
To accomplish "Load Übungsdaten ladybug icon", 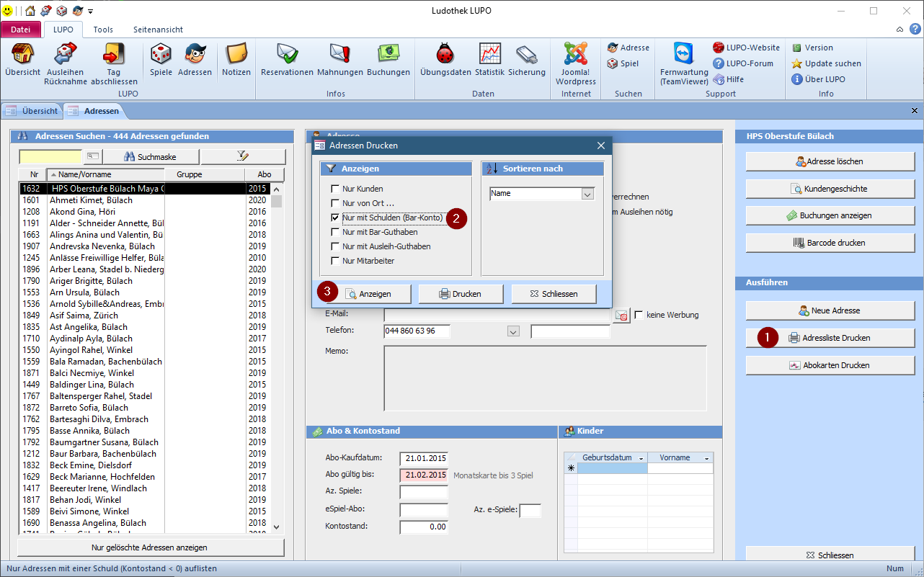I will pyautogui.click(x=445, y=60).
